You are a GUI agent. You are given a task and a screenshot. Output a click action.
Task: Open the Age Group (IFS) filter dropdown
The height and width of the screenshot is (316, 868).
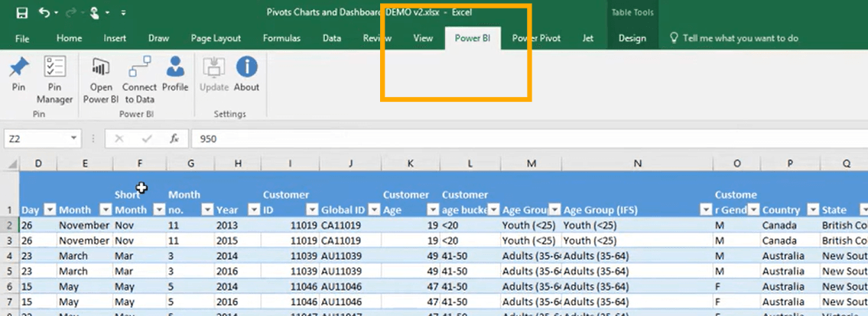706,210
